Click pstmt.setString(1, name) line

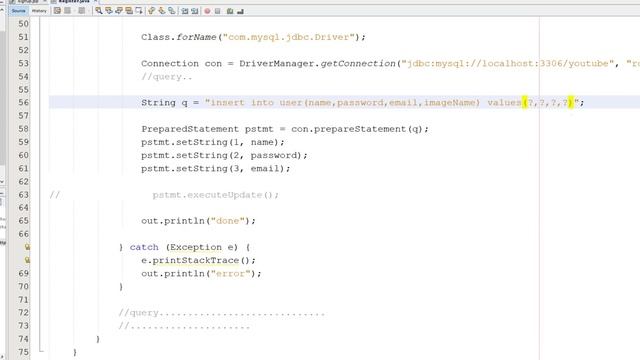(x=213, y=142)
